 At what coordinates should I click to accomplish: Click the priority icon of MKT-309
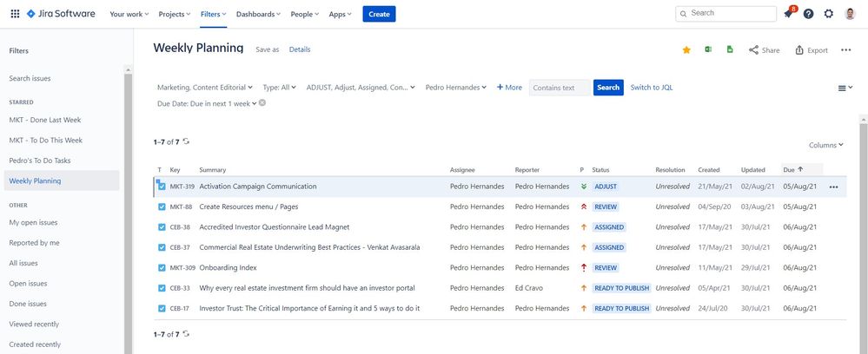coord(584,268)
